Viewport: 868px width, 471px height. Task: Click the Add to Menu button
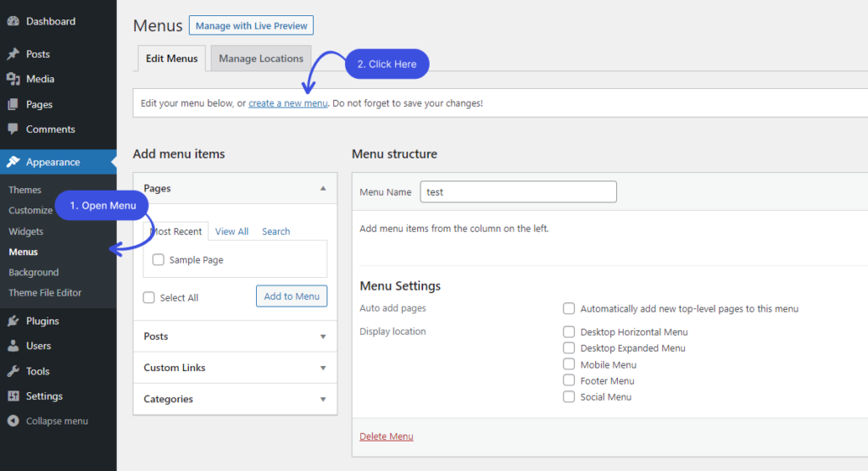[292, 296]
